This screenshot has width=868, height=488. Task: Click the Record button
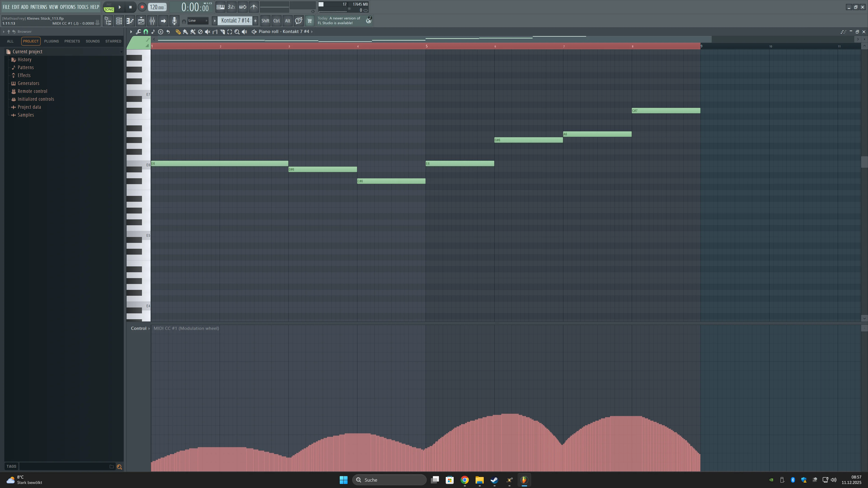pyautogui.click(x=142, y=7)
